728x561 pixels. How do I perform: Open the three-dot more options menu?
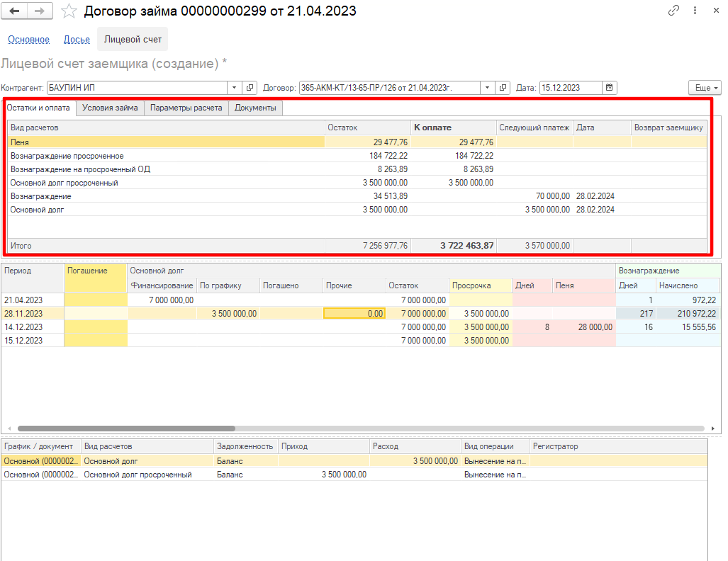(x=695, y=10)
